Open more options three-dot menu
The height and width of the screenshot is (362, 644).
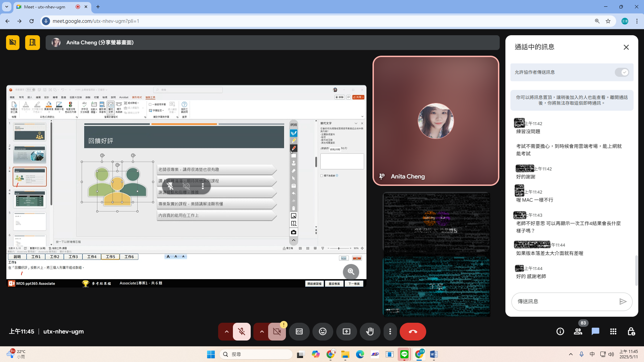click(390, 331)
